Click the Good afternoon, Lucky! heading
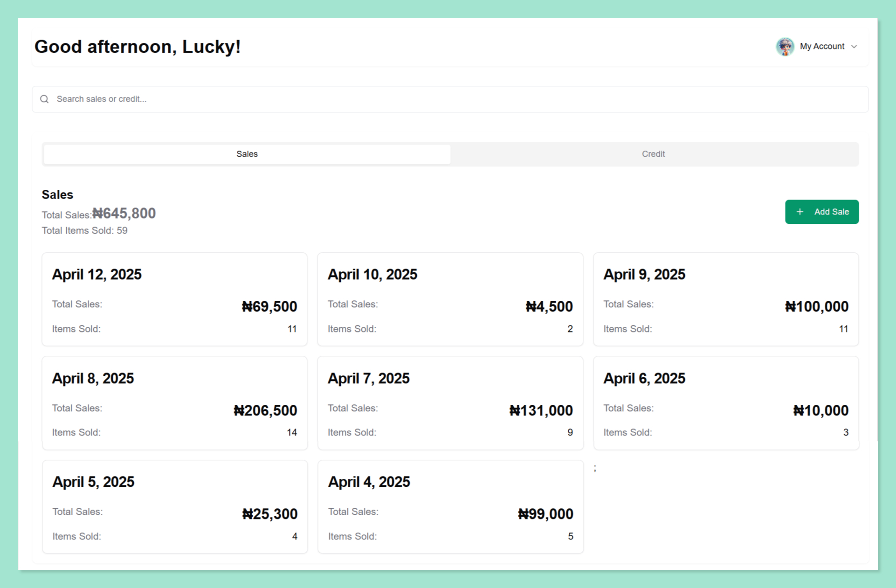896x588 pixels. click(x=138, y=47)
